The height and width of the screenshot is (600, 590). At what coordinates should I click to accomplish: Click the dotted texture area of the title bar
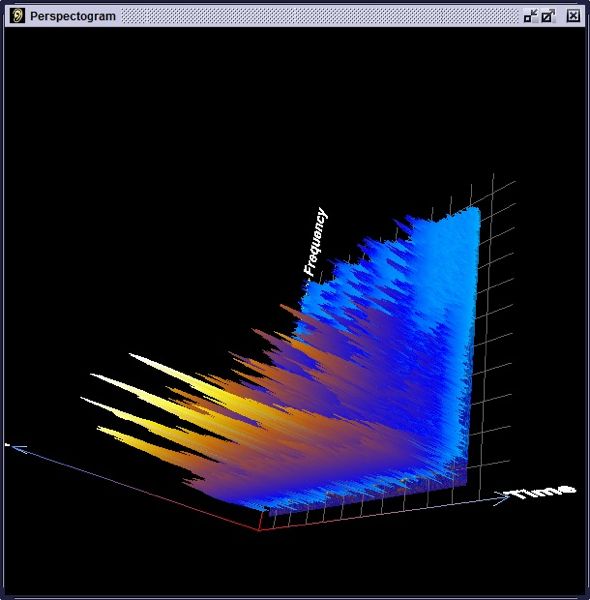pyautogui.click(x=320, y=16)
